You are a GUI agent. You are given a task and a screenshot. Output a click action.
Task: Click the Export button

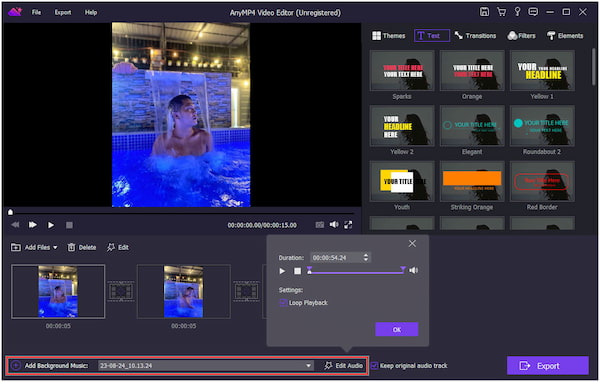pos(548,366)
